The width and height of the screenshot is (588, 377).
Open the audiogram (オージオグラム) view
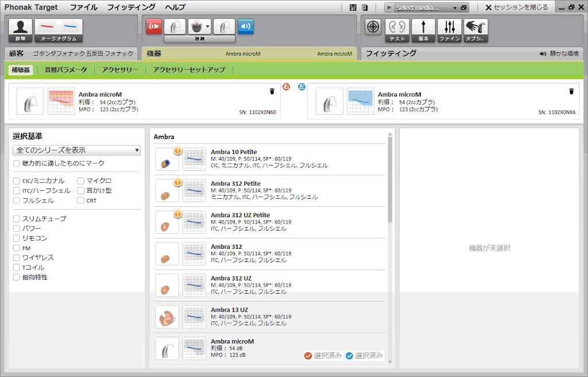click(59, 30)
